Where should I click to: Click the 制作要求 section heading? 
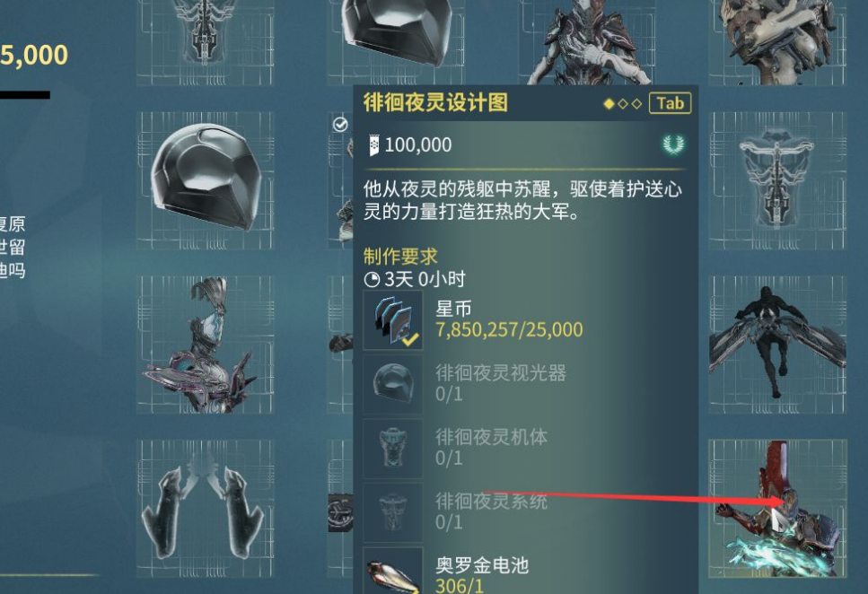point(400,257)
